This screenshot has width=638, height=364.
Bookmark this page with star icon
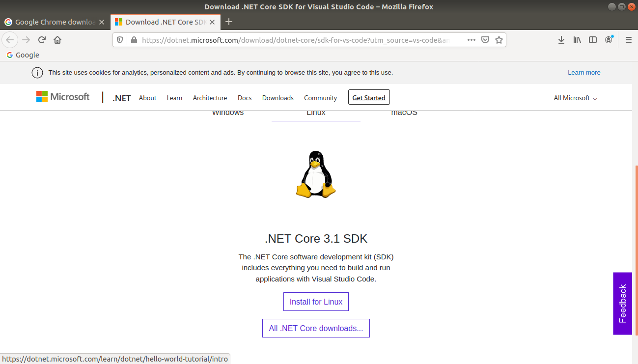(x=499, y=40)
